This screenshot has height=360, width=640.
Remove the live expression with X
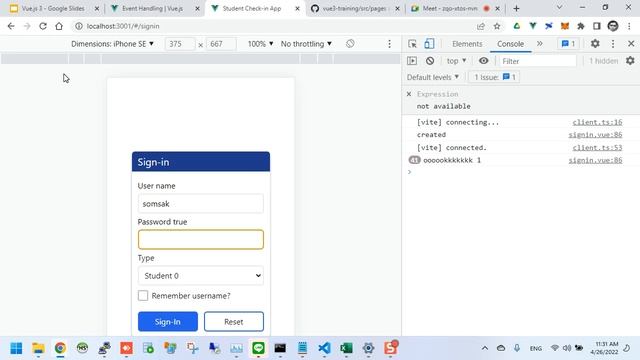pyautogui.click(x=409, y=94)
